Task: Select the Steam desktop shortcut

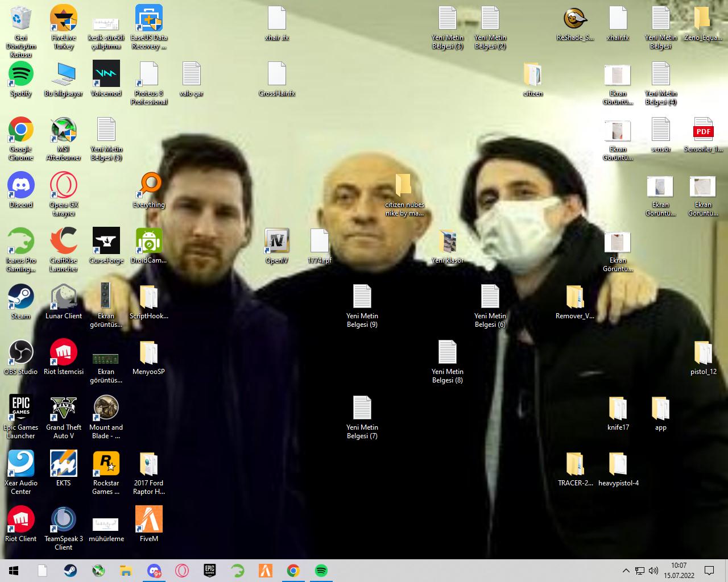Action: 21,301
